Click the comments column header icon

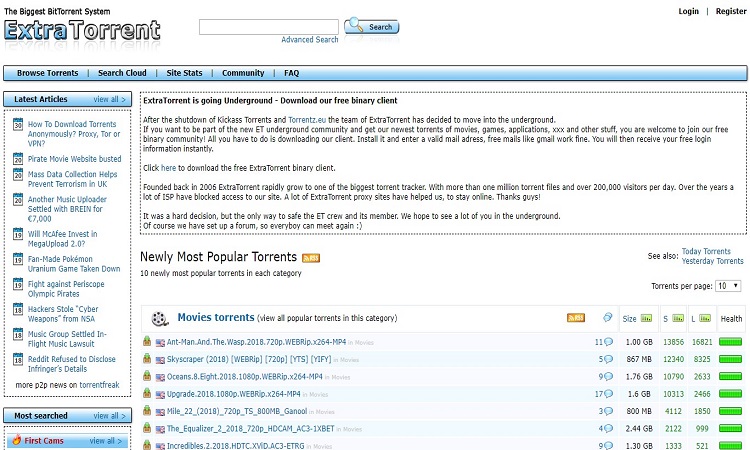[607, 318]
